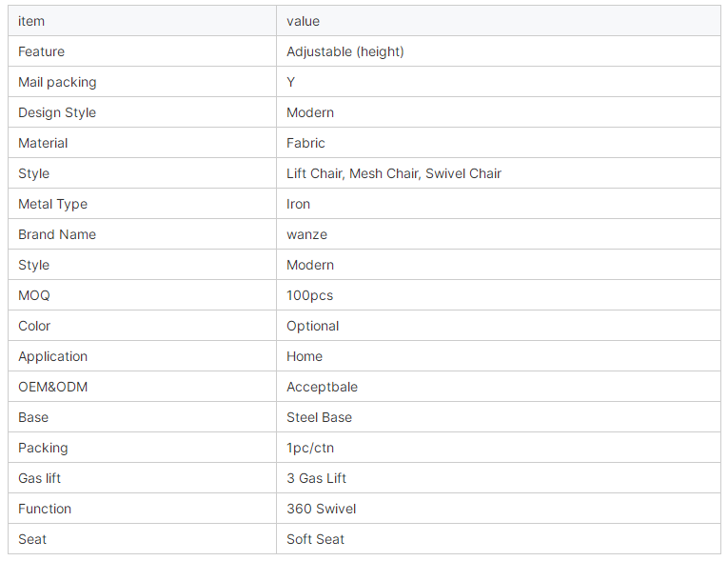Select the 'Iron' value cell
The height and width of the screenshot is (561, 728).
pyautogui.click(x=499, y=204)
